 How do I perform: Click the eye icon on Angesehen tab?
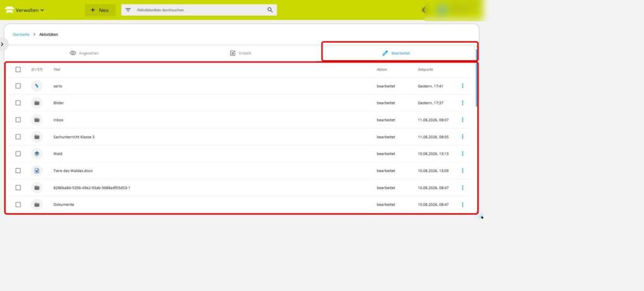tap(73, 53)
